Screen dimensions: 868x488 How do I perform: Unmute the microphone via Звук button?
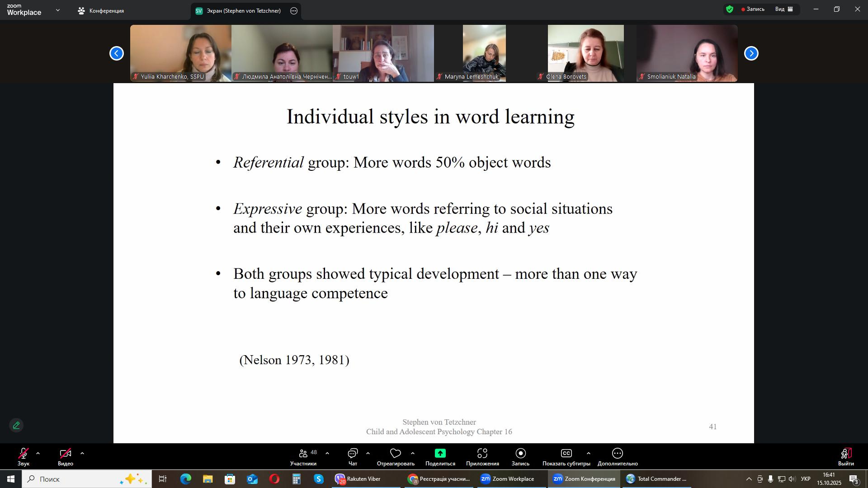coord(24,454)
